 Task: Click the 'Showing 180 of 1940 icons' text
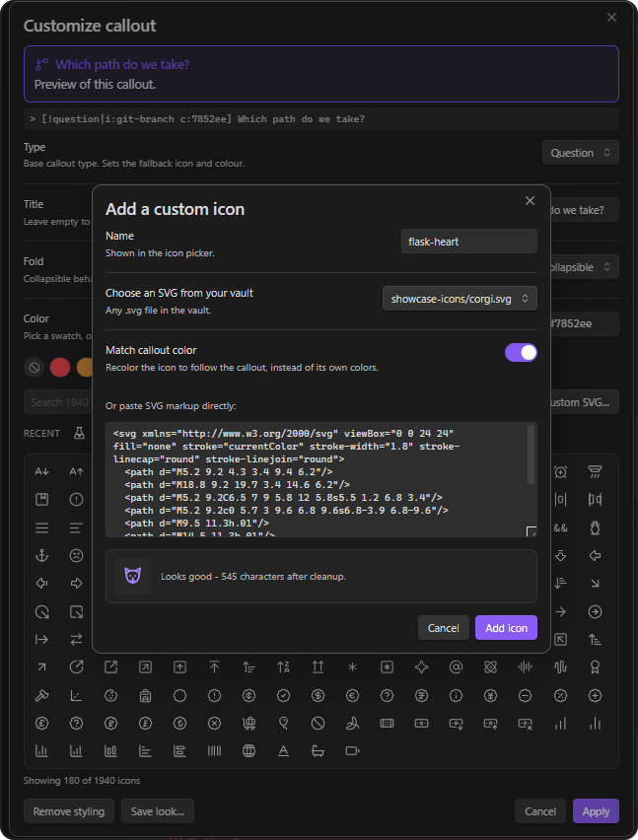tap(82, 781)
